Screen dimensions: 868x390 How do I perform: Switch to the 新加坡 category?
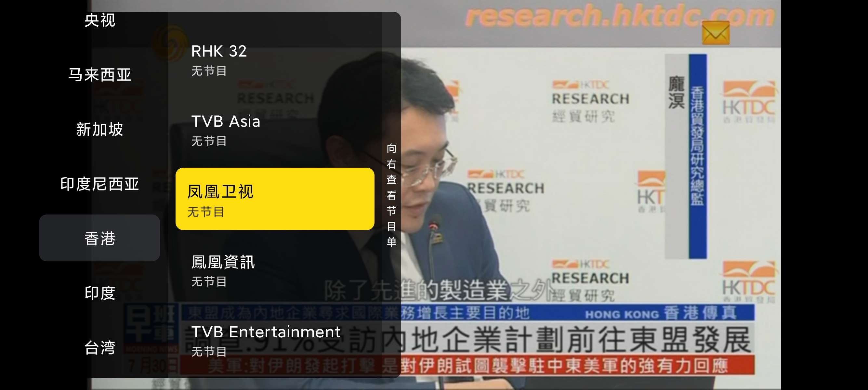(99, 129)
